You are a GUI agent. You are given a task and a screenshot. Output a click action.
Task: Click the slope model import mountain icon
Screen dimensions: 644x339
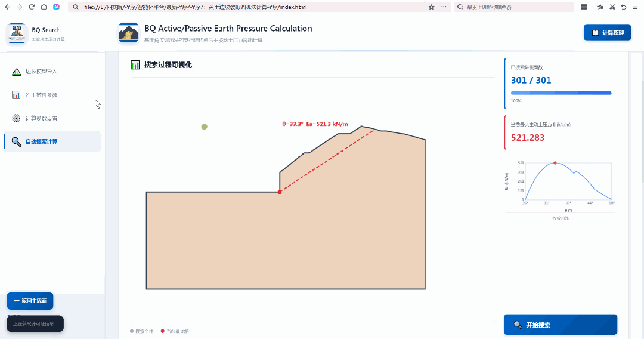pos(17,72)
